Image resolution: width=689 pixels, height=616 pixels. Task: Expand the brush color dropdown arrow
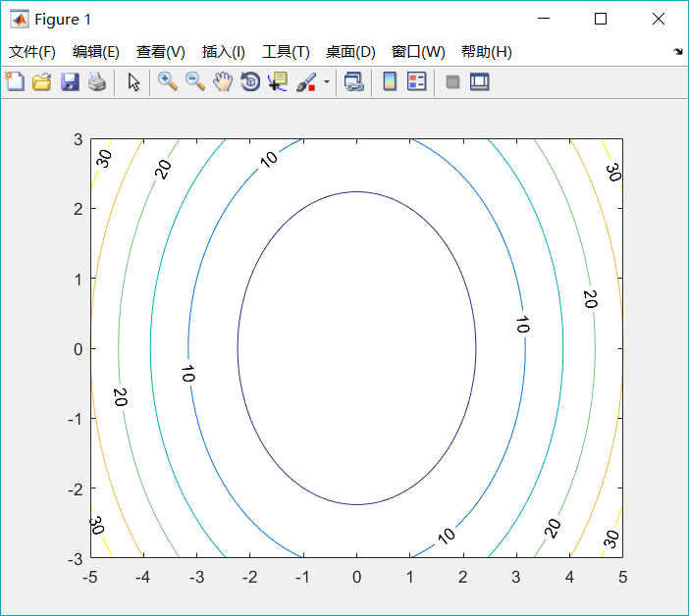326,82
